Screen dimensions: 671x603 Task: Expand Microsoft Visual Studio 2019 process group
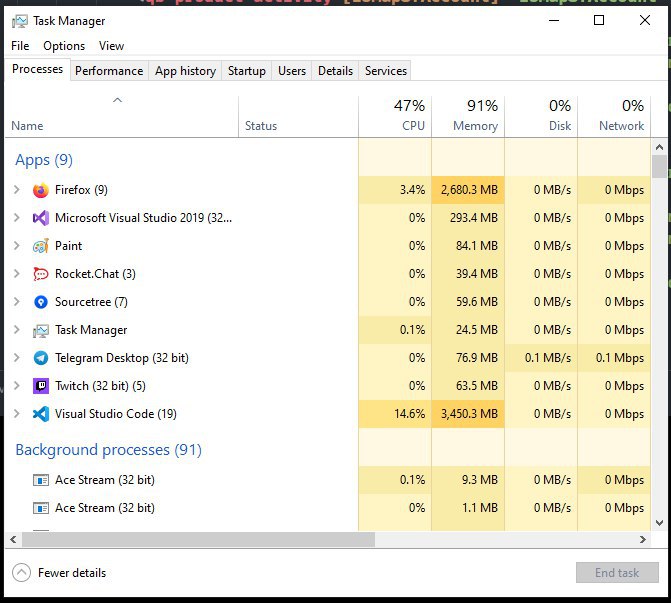17,218
